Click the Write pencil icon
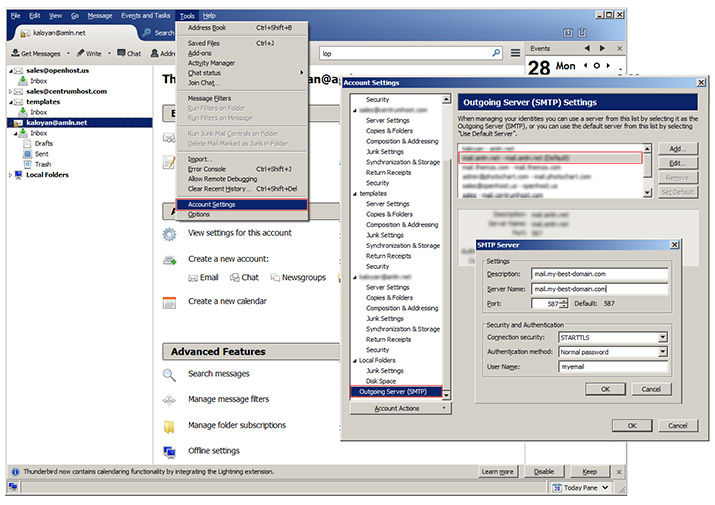 tap(80, 53)
